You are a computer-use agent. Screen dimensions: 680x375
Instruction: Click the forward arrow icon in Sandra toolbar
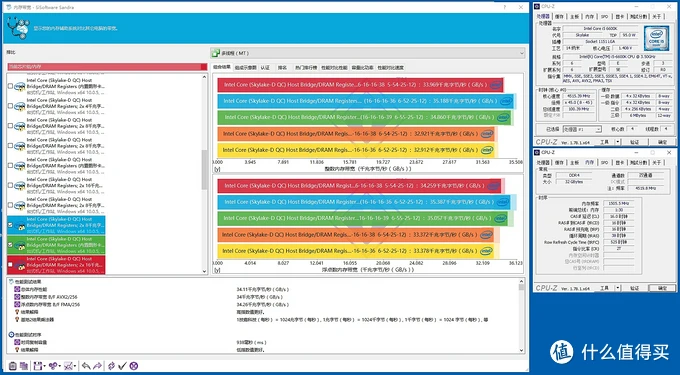[97, 366]
